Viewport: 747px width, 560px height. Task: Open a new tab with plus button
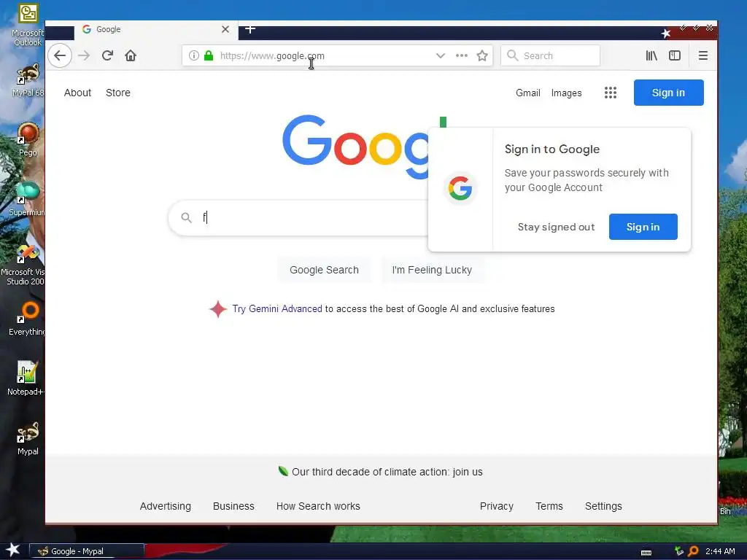click(x=250, y=29)
